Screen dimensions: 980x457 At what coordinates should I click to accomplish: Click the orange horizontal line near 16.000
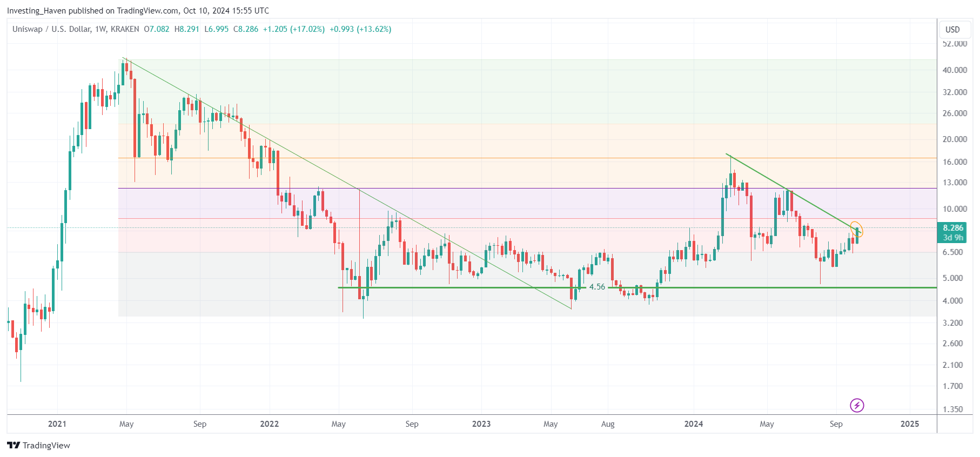pyautogui.click(x=527, y=158)
